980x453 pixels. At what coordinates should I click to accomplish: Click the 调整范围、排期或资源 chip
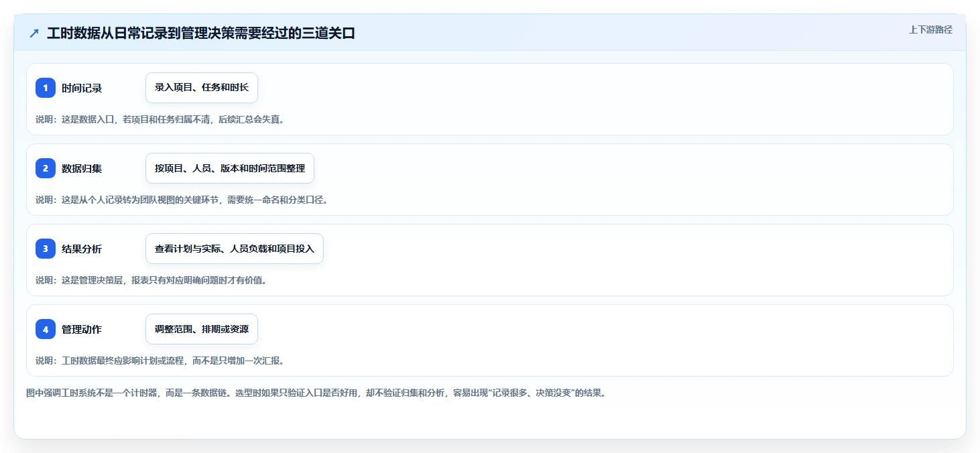coord(202,329)
